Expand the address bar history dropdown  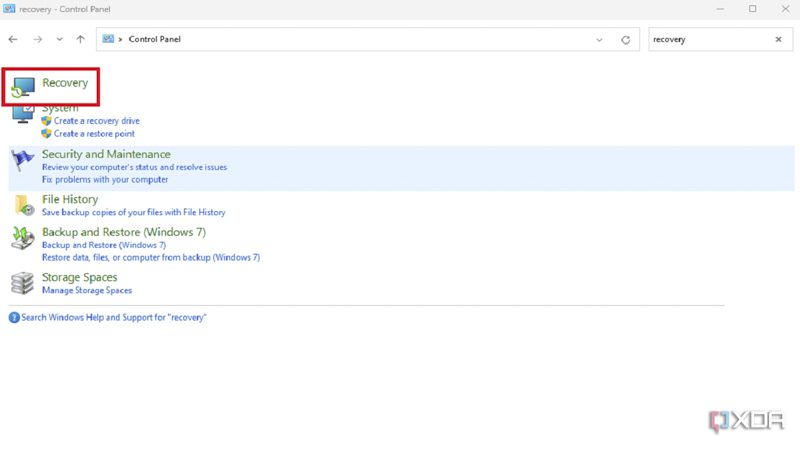[x=599, y=40]
